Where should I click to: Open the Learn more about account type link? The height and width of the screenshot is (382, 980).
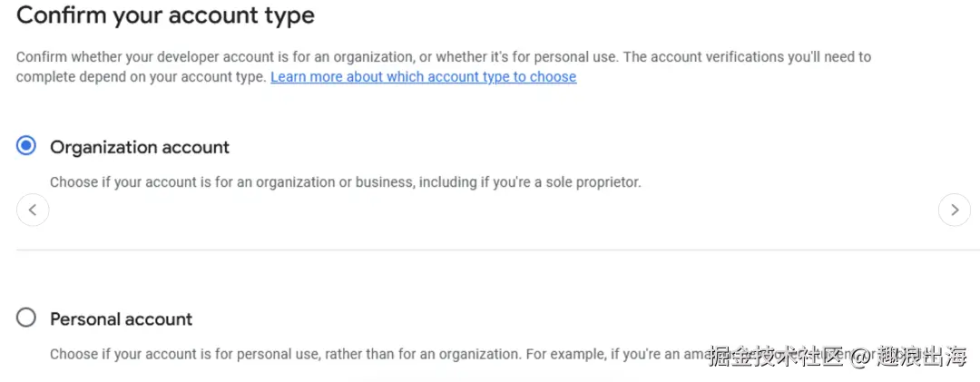423,77
